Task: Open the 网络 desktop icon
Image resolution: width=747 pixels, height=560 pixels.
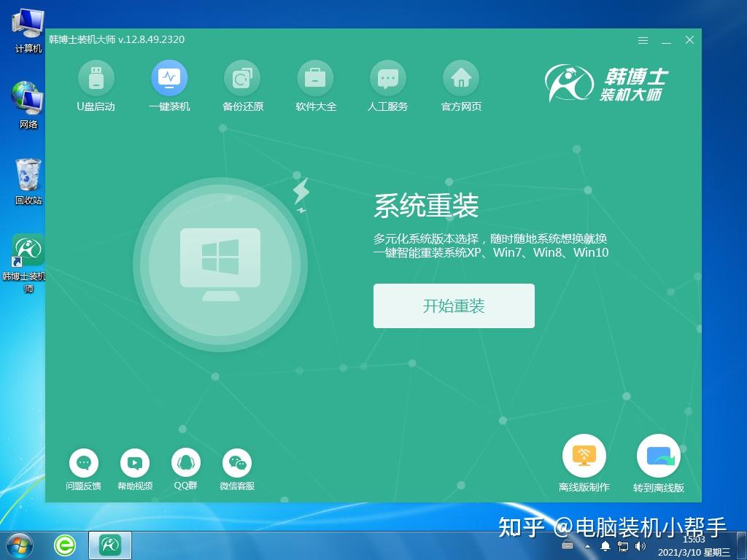Action: coord(28,105)
